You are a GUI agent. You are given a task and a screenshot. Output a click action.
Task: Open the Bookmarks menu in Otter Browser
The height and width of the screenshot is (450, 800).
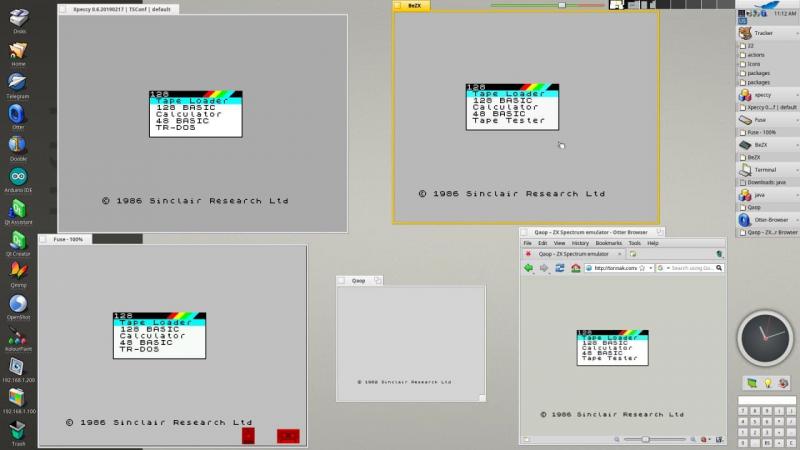tap(608, 243)
